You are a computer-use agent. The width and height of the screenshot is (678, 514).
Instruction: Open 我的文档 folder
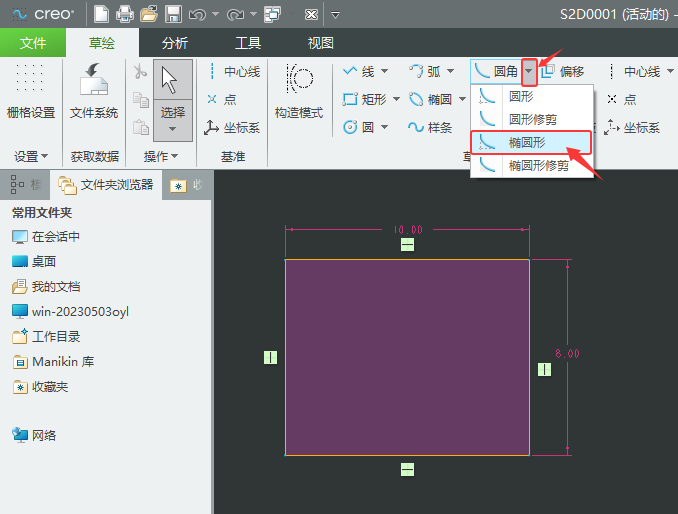pos(46,287)
